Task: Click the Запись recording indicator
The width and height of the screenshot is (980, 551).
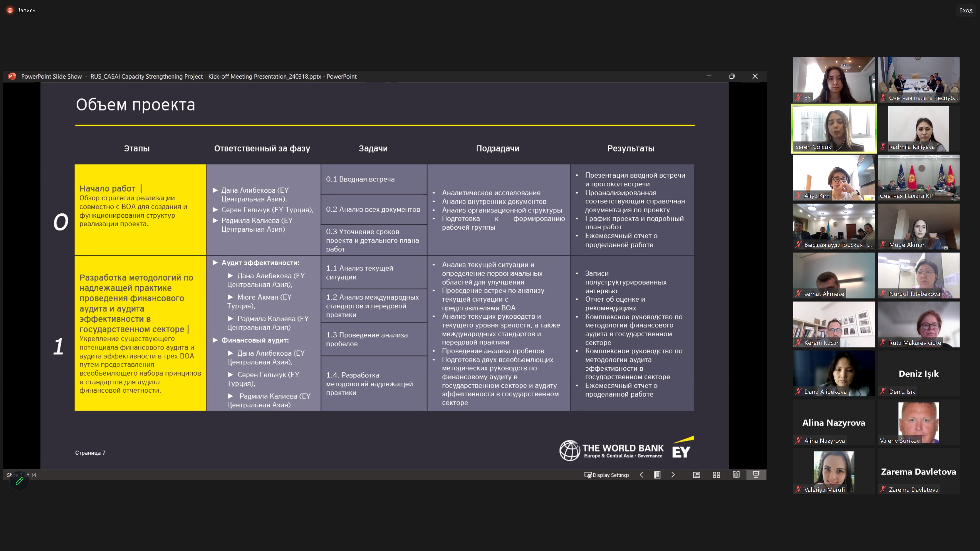Action: coord(21,10)
